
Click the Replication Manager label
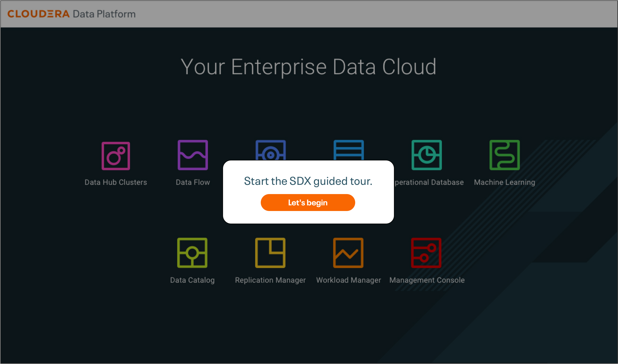pos(270,280)
